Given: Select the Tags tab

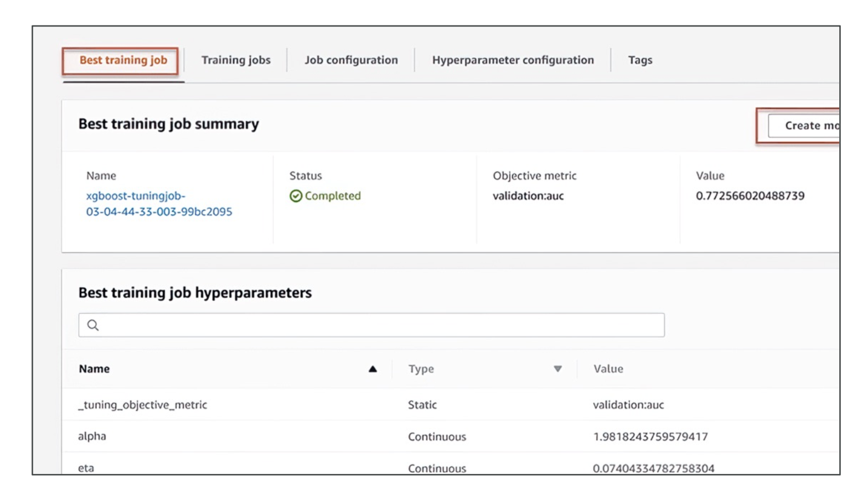Looking at the screenshot, I should (640, 60).
